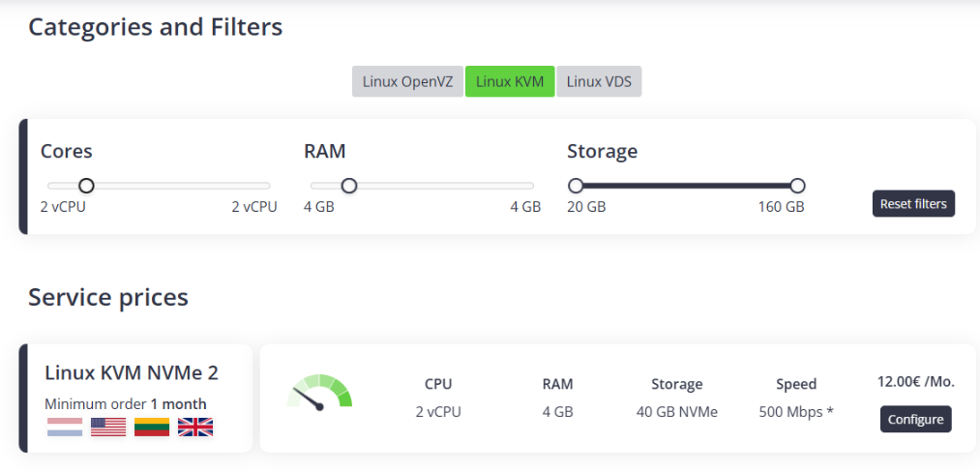
Task: Switch to the Linux OpenVZ category
Action: pos(407,81)
